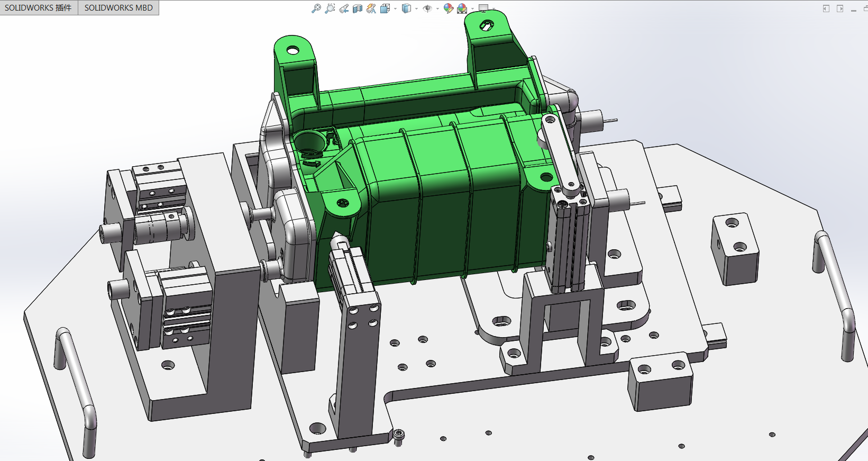This screenshot has width=868, height=461.
Task: Open the SOLIDWORKS 插件 tab
Action: [x=39, y=8]
